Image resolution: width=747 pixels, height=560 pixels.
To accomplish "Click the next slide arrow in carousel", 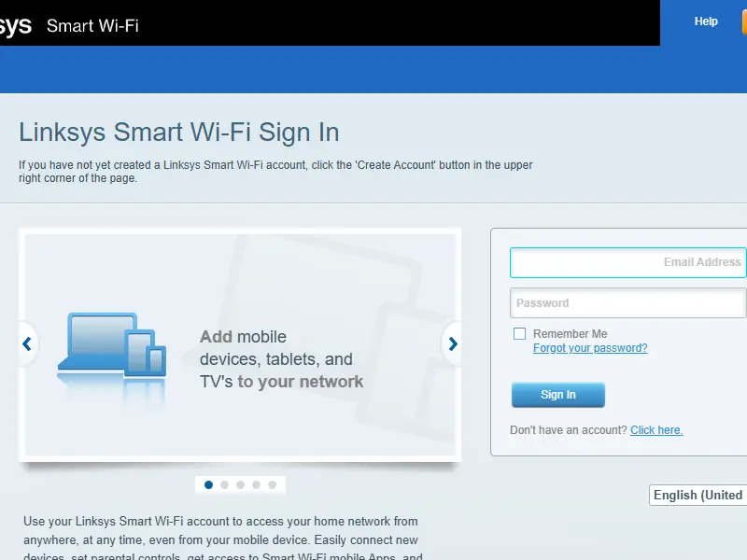I will coord(453,343).
